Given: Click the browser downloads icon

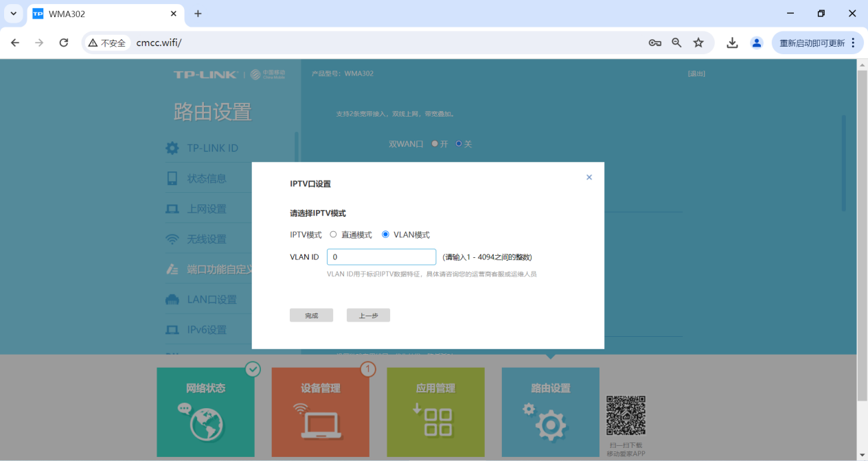Looking at the screenshot, I should [x=733, y=43].
